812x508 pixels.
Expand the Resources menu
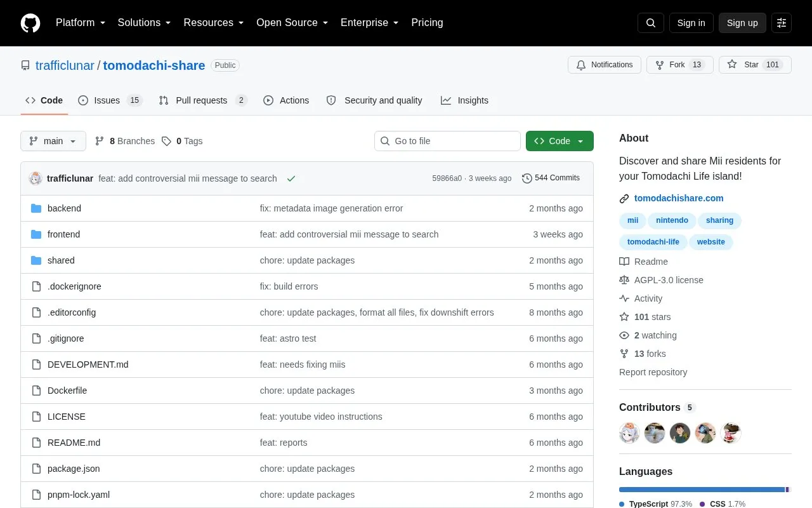coord(214,23)
